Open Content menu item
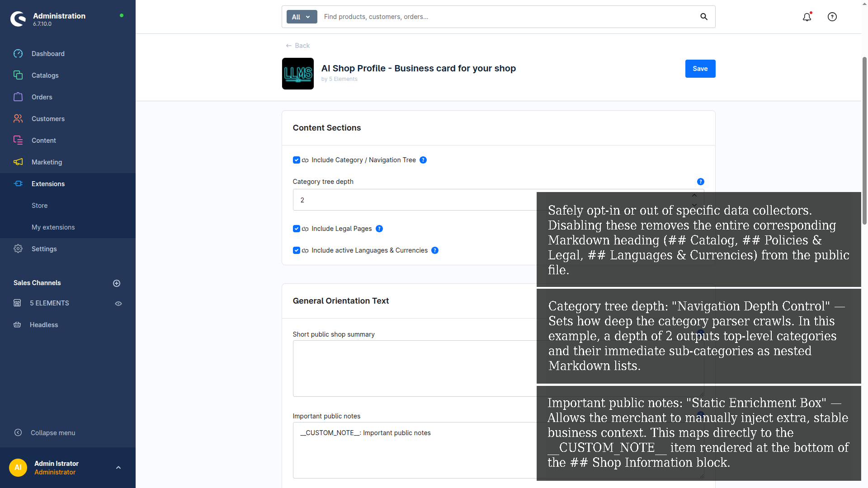The height and width of the screenshot is (488, 868). pos(44,141)
